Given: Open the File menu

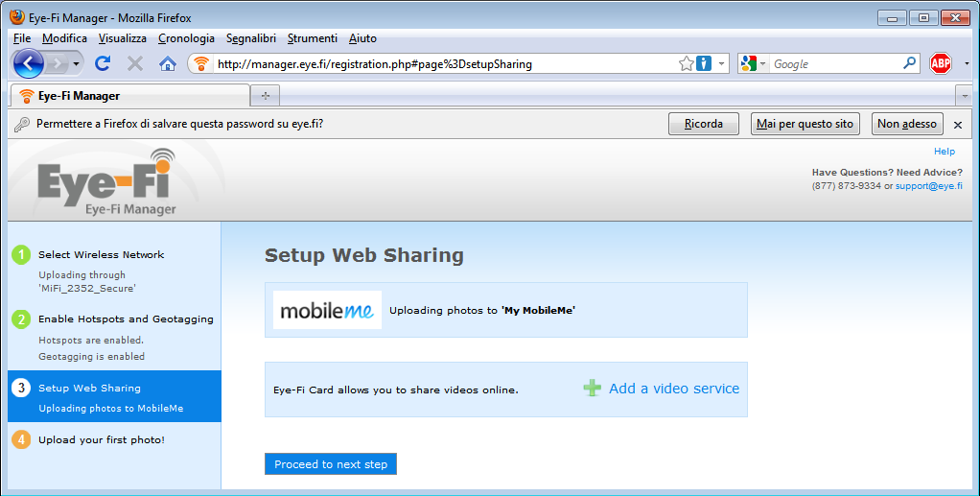Looking at the screenshot, I should [x=22, y=38].
